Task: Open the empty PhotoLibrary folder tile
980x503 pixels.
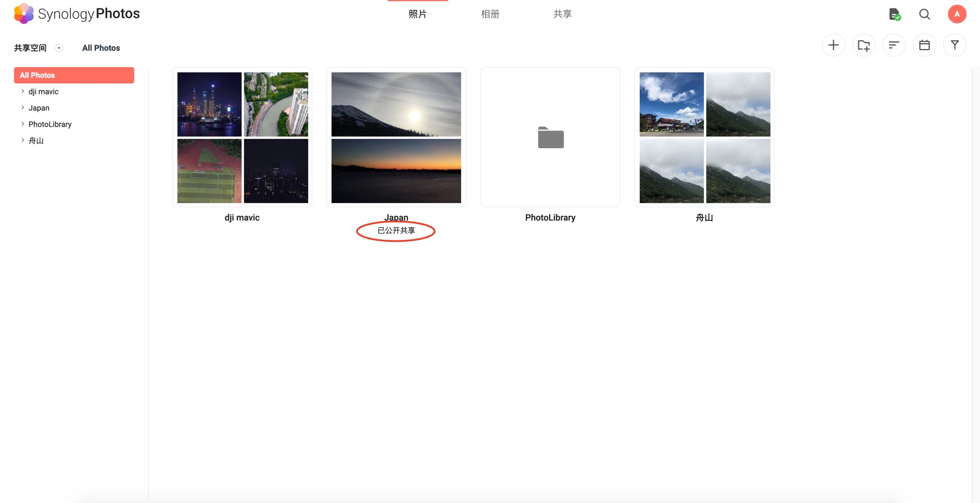Action: click(x=550, y=137)
